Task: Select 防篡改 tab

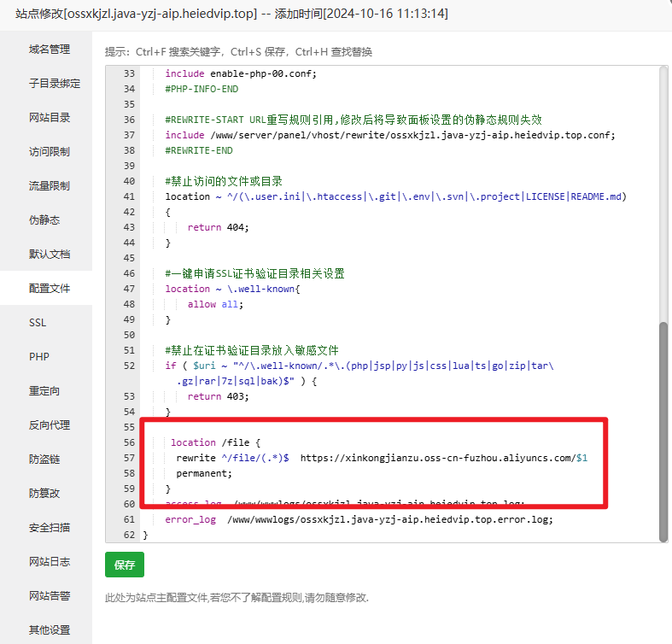Action: click(x=44, y=493)
